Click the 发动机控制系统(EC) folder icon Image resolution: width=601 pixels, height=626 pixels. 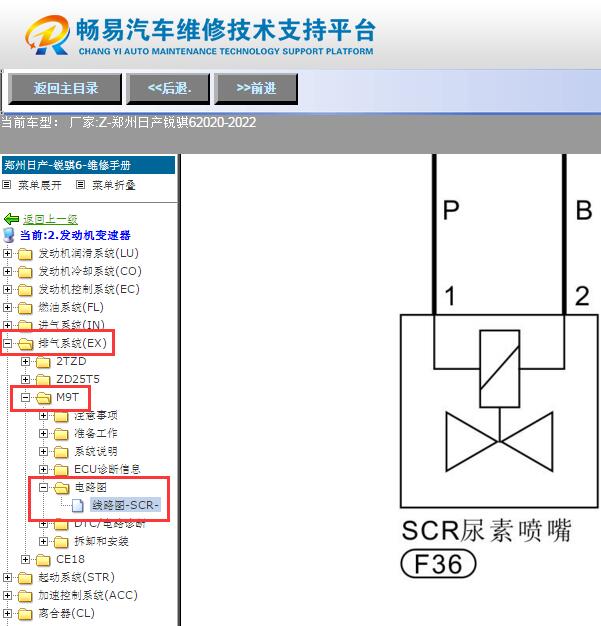(x=25, y=290)
